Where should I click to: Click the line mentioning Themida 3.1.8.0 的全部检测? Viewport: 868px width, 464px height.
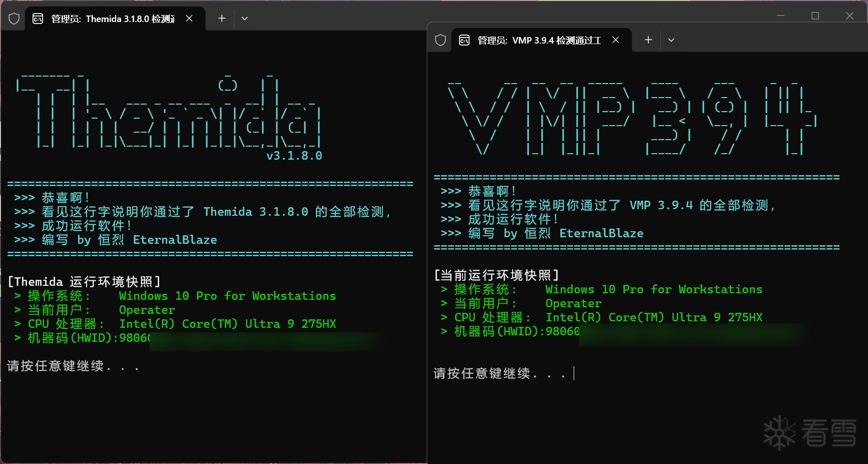click(x=203, y=212)
